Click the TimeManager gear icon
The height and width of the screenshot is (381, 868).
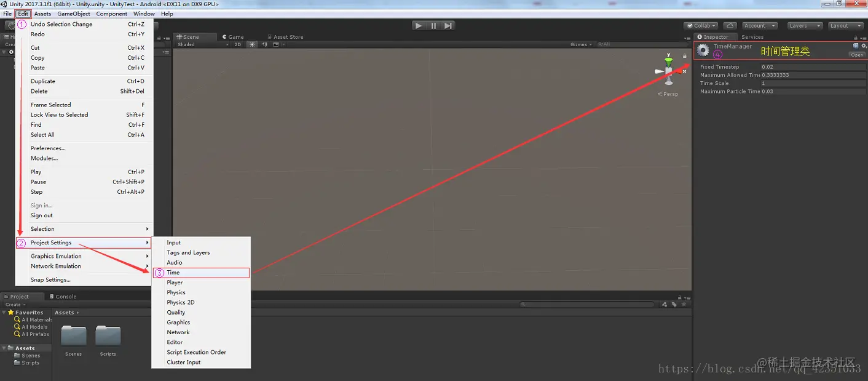[703, 51]
